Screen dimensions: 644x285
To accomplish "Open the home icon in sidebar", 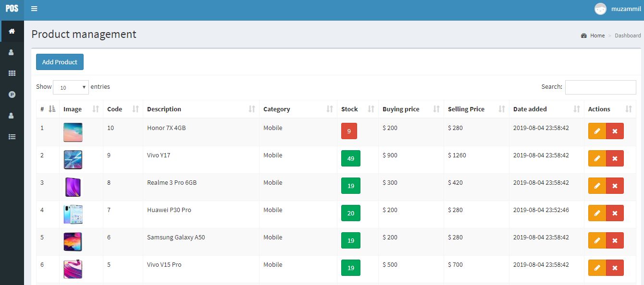I will [12, 31].
